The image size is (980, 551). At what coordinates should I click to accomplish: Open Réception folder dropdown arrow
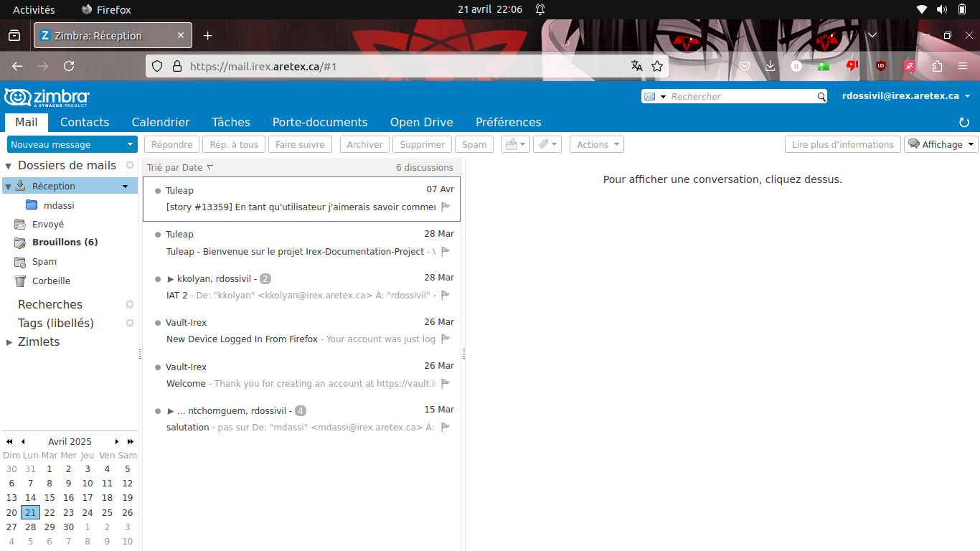point(125,187)
